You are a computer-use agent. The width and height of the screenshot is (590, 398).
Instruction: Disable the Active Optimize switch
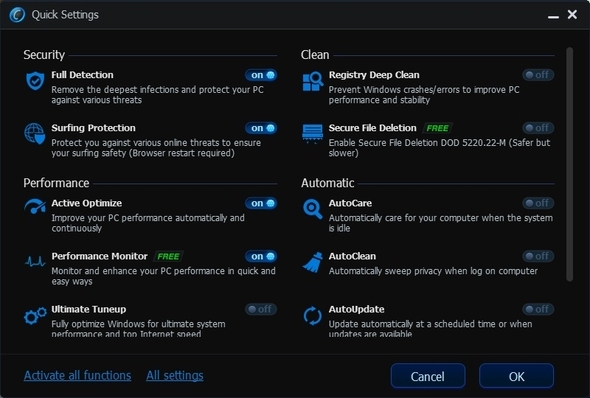pyautogui.click(x=261, y=203)
